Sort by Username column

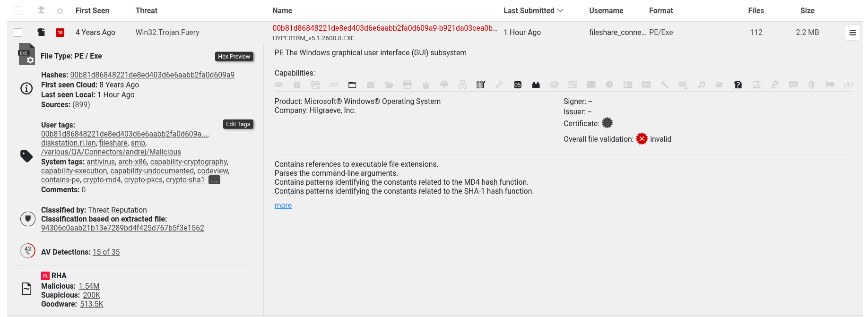(606, 10)
